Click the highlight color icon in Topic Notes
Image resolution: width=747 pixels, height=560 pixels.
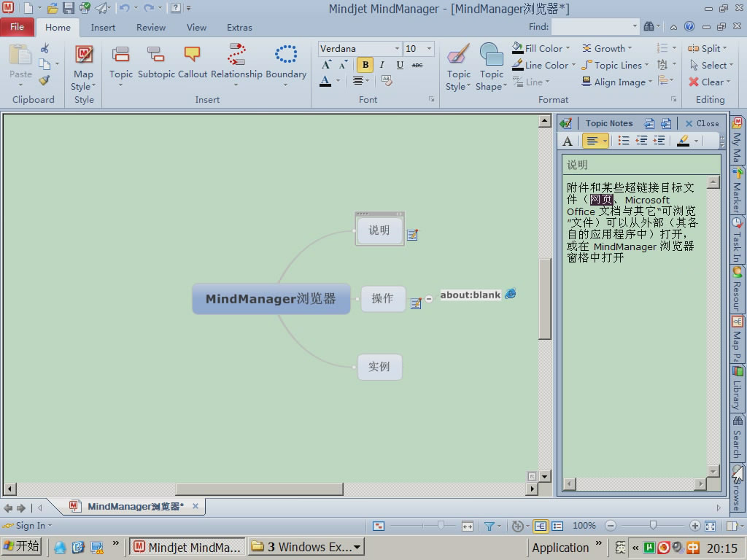683,141
